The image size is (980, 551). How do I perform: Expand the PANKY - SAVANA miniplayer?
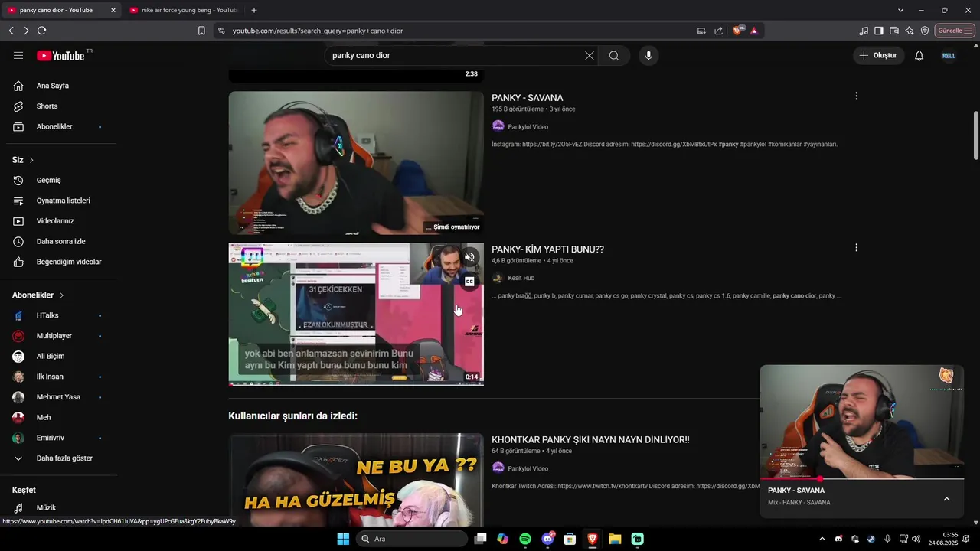(946, 499)
